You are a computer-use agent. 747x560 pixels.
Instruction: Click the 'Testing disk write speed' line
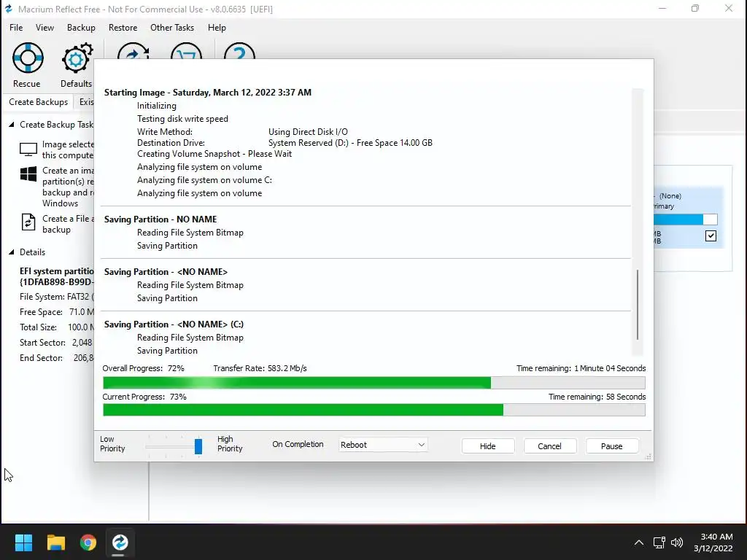(x=182, y=119)
